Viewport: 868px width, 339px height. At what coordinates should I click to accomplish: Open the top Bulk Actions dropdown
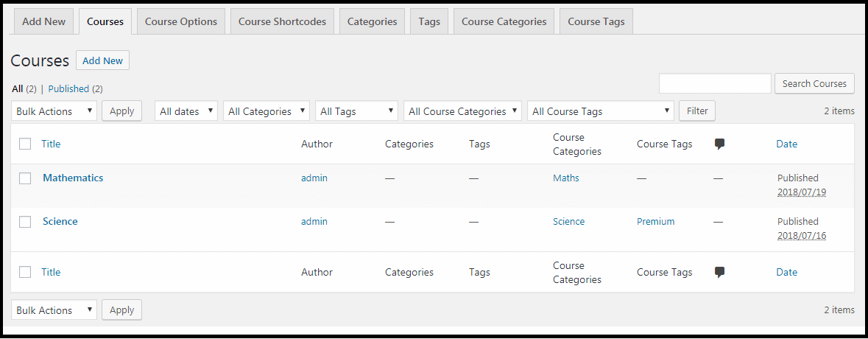pos(54,111)
